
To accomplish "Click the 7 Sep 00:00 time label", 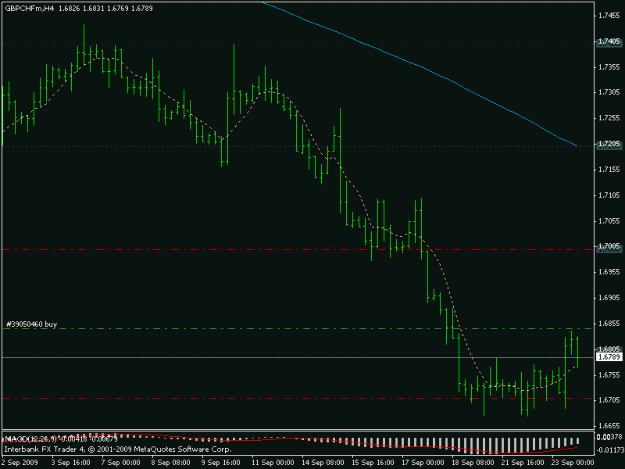I will [120, 463].
